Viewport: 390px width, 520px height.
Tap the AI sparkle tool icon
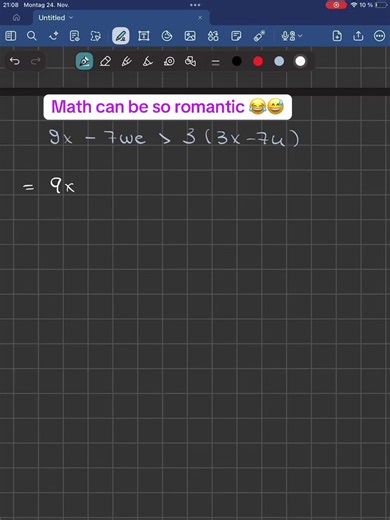pyautogui.click(x=54, y=36)
